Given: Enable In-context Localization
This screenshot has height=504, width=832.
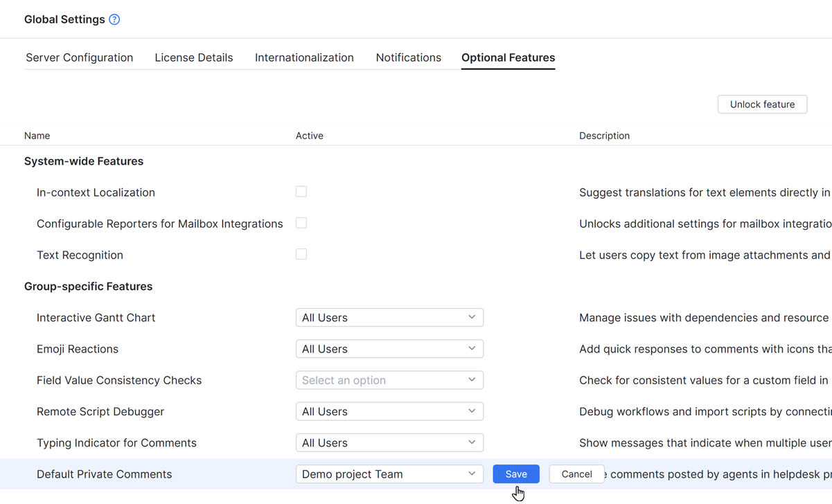Looking at the screenshot, I should (x=301, y=192).
